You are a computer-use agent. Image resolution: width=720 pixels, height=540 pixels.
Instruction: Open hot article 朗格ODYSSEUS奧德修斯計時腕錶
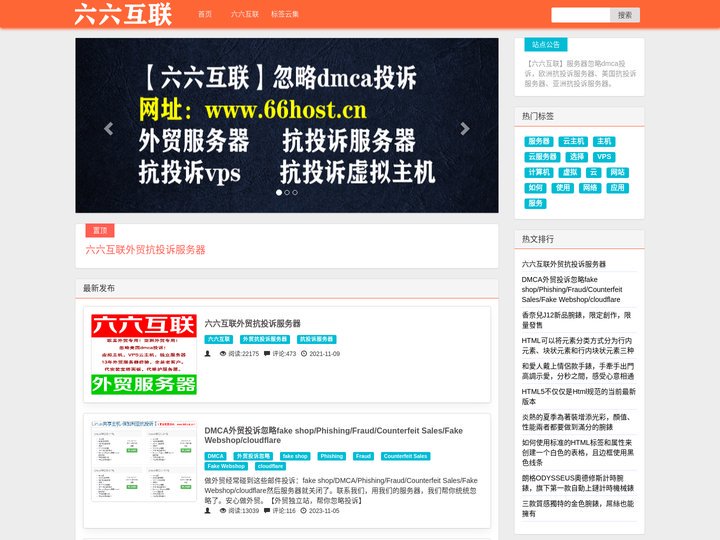[x=578, y=483]
